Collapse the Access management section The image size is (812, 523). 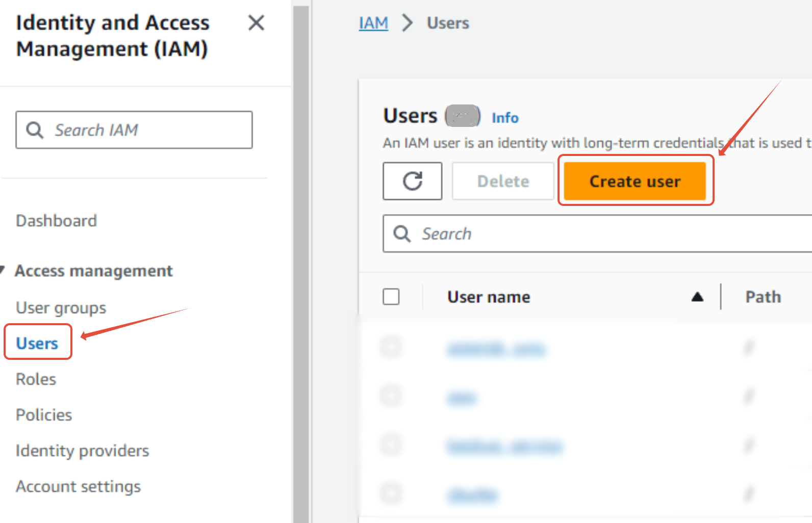3,270
